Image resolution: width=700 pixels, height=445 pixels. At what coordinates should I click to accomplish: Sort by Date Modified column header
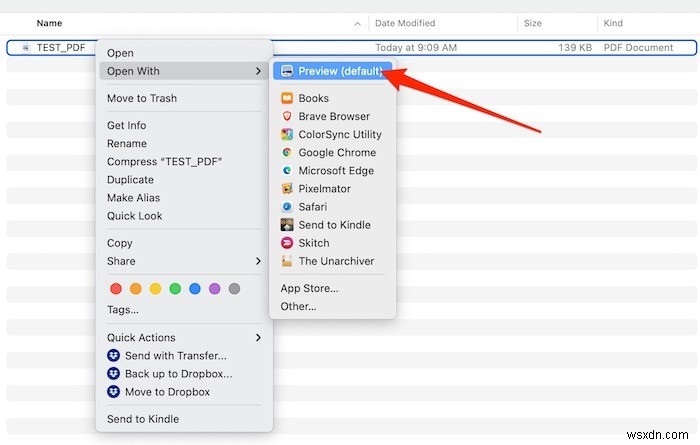405,23
